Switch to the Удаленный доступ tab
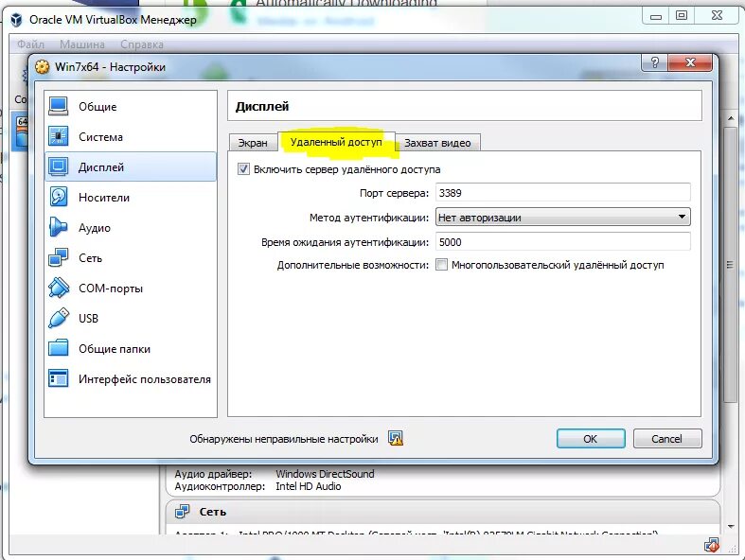 336,142
